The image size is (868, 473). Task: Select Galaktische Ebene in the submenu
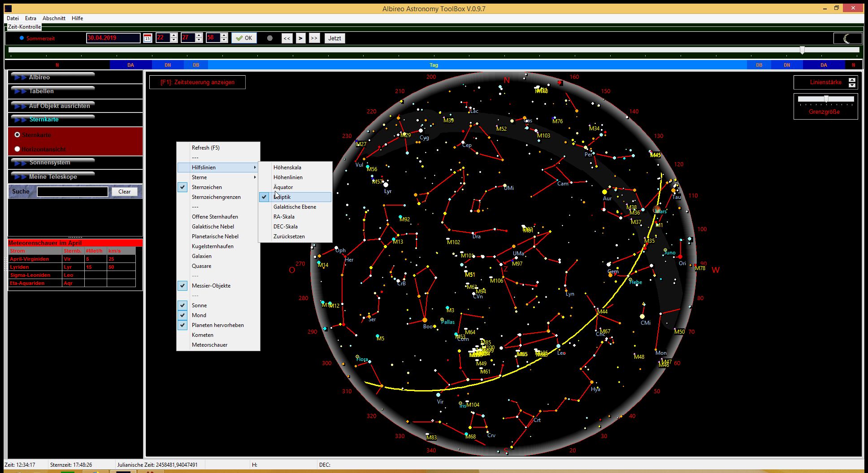(295, 207)
